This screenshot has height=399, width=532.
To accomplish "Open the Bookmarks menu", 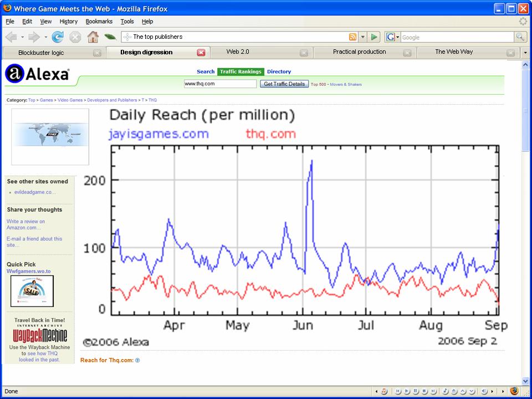I will (x=99, y=22).
